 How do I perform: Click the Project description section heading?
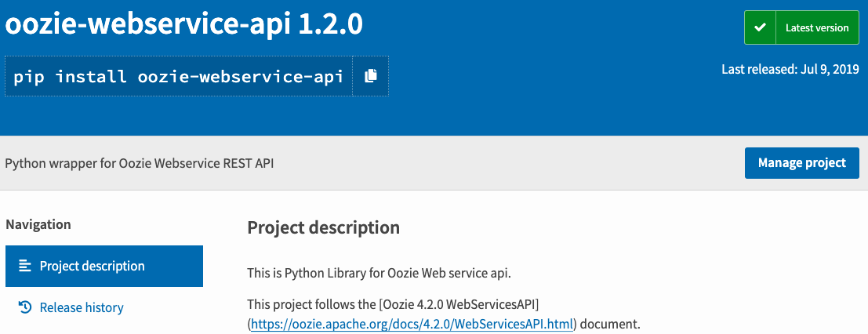tap(323, 227)
